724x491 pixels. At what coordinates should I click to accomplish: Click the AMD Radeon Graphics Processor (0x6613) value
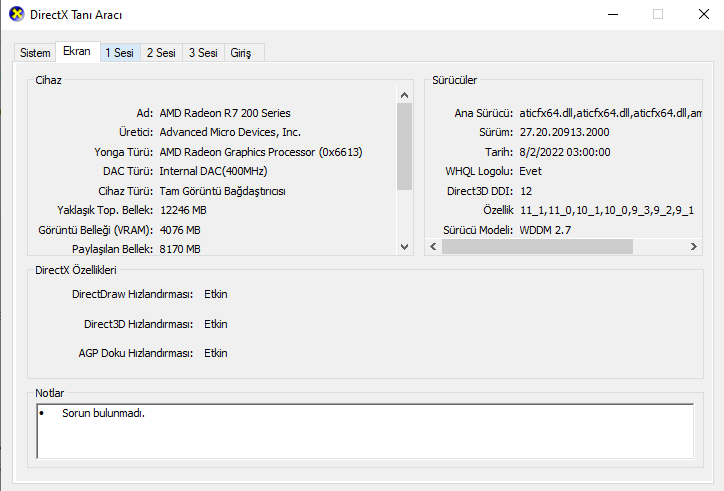pos(261,152)
